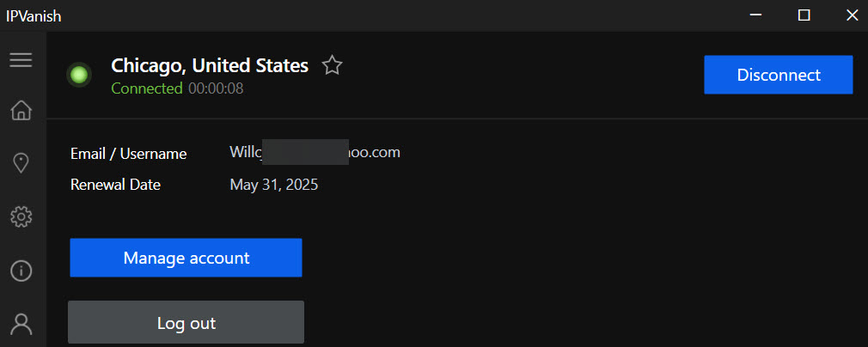Click the green Connected status text
Image resolution: width=868 pixels, height=347 pixels.
pyautogui.click(x=147, y=88)
